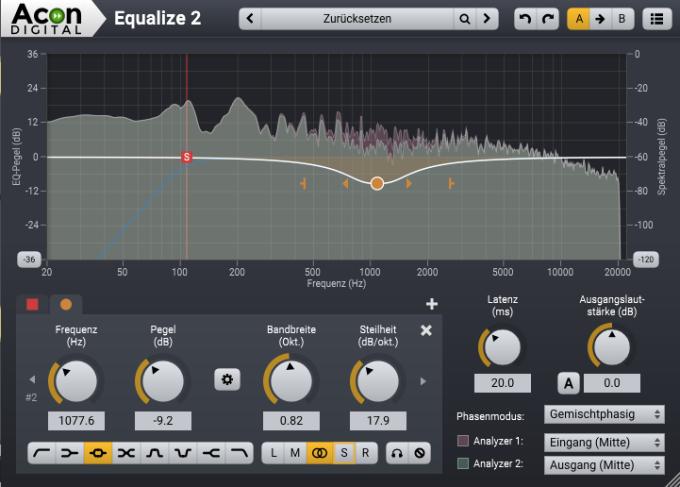Toggle the Analyzer 1 color checkbox

tap(463, 441)
